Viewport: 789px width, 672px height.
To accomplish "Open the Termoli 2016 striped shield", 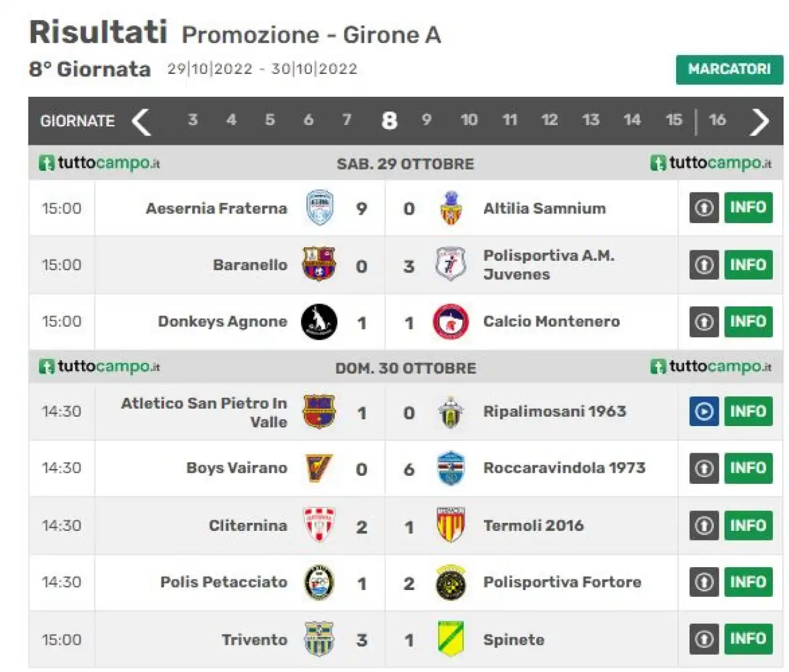I will coord(451,525).
